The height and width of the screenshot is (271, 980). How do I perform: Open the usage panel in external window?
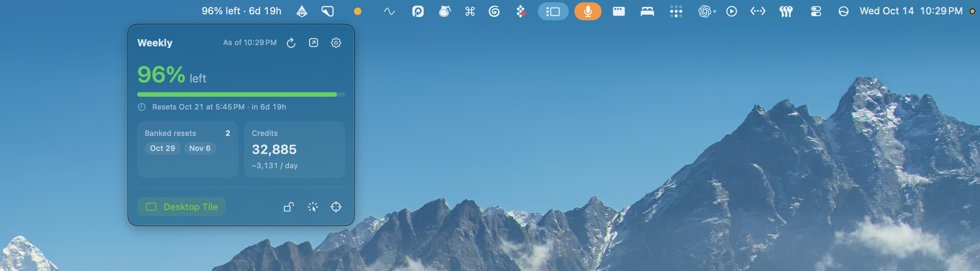(314, 43)
